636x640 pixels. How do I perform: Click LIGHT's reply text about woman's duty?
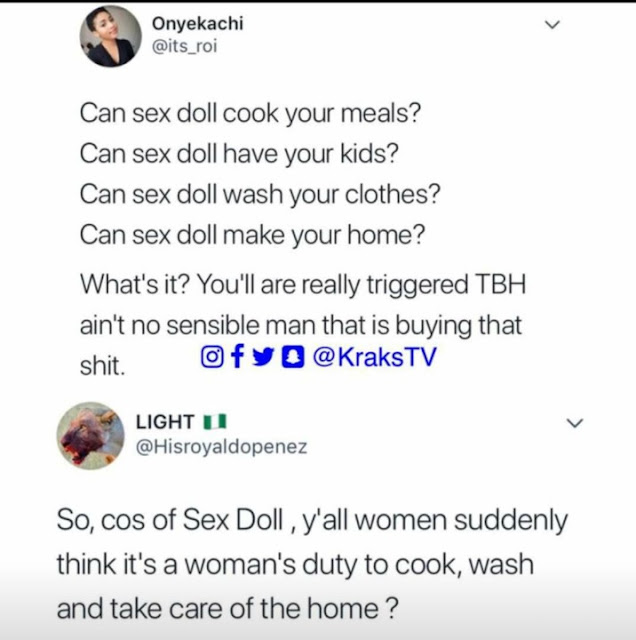[312, 564]
